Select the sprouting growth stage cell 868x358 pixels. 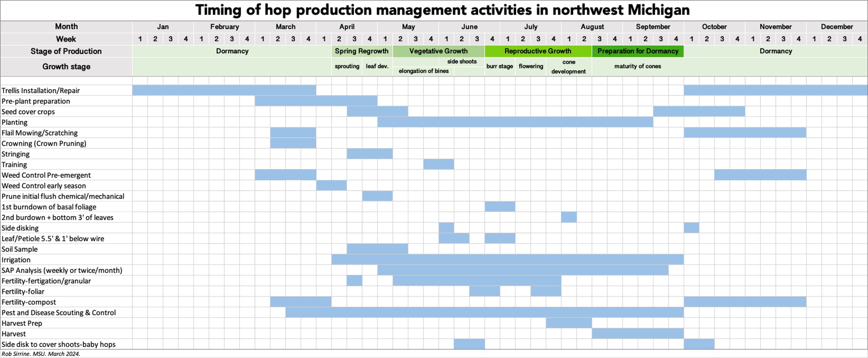pos(347,66)
